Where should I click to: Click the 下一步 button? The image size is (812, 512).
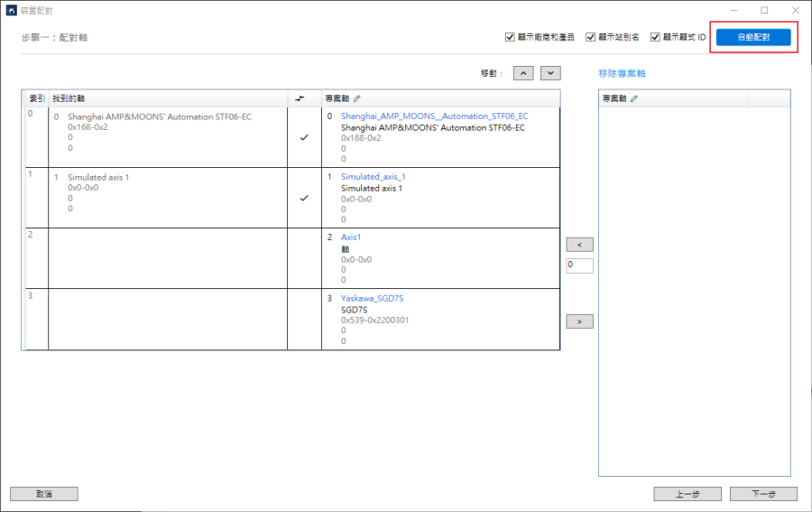764,494
